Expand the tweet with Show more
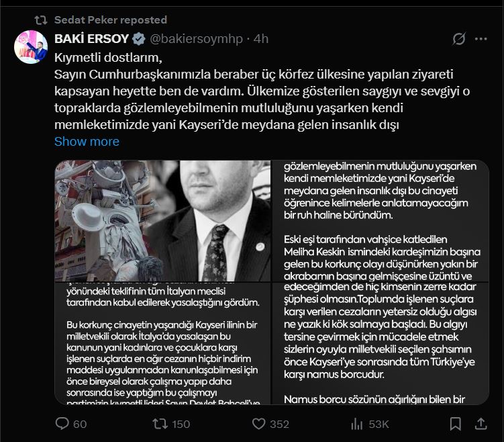Image resolution: width=504 pixels, height=442 pixels. (87, 142)
